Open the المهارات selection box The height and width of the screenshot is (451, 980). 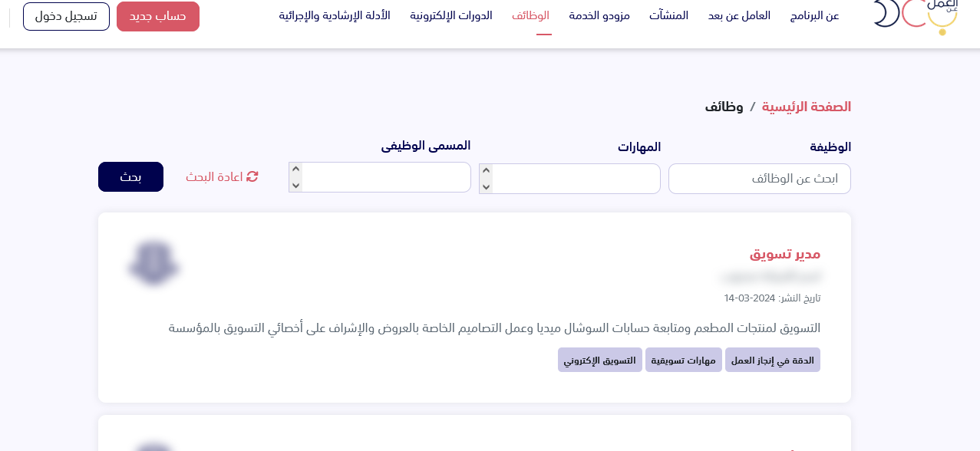click(576, 179)
